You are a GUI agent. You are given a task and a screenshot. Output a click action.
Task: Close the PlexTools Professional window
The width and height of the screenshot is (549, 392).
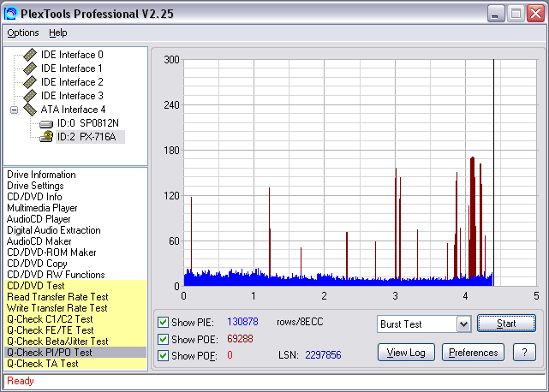tap(535, 14)
